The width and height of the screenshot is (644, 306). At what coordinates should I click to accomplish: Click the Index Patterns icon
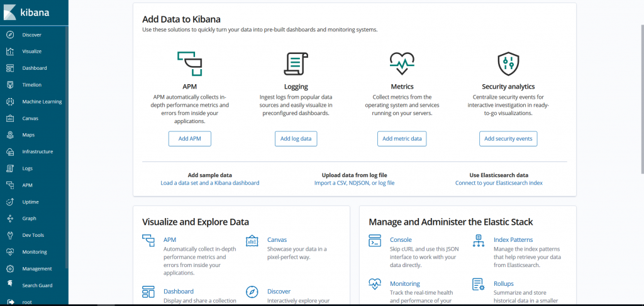coord(479,241)
